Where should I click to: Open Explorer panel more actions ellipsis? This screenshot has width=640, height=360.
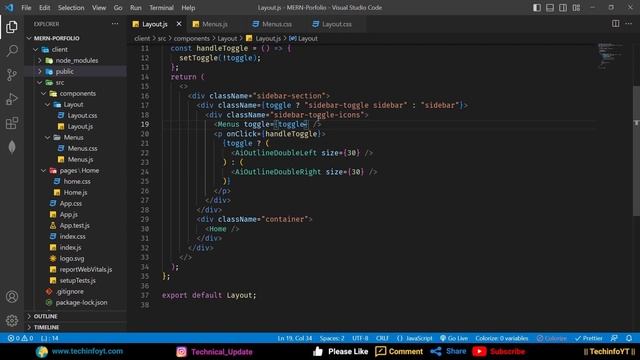tap(115, 24)
